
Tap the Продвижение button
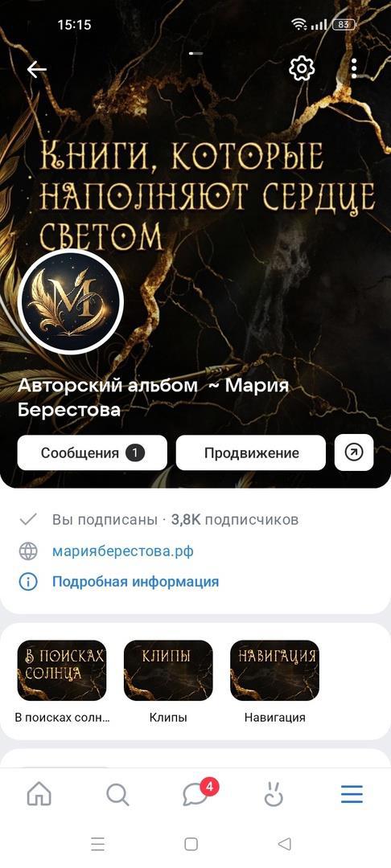coord(251,452)
